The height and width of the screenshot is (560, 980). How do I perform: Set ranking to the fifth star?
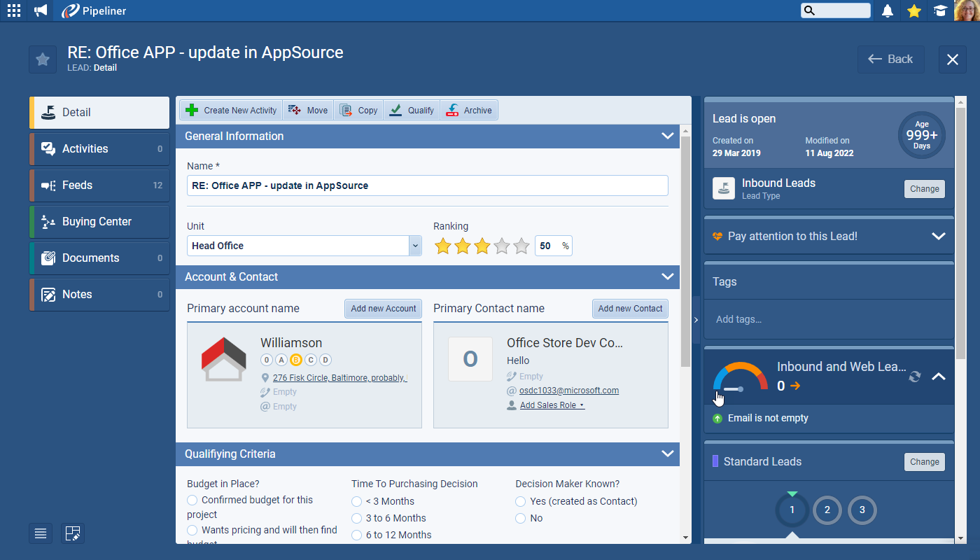tap(521, 246)
